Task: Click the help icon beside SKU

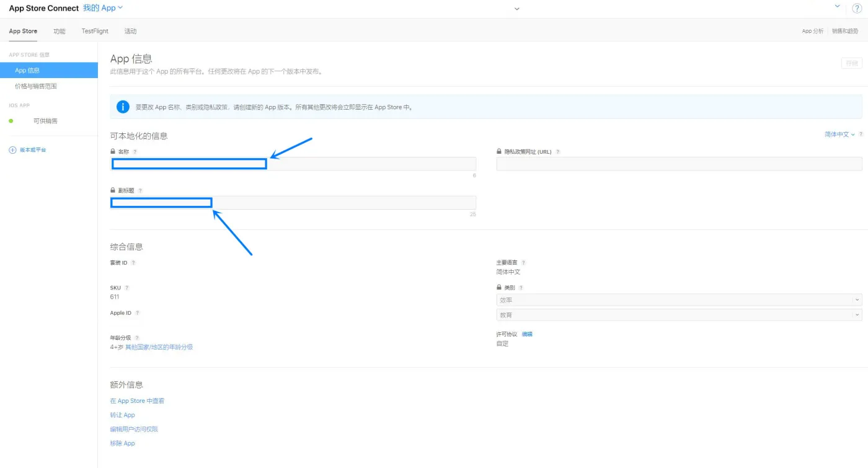Action: [127, 288]
